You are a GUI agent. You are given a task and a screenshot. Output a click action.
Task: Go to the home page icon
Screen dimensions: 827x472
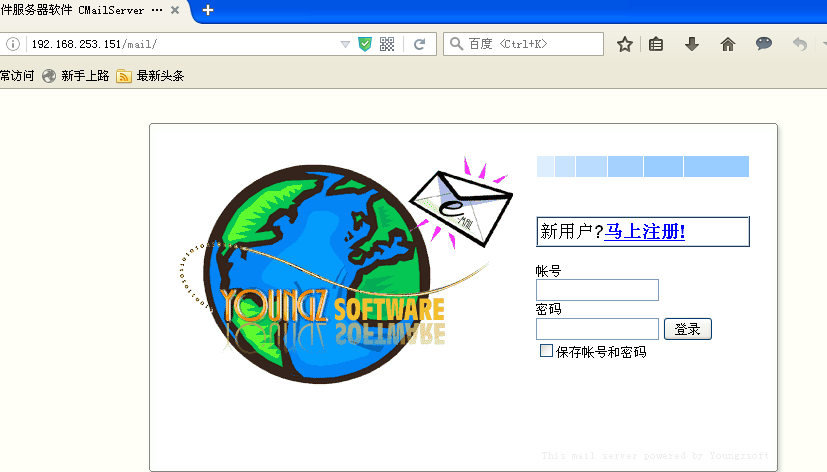pyautogui.click(x=728, y=44)
